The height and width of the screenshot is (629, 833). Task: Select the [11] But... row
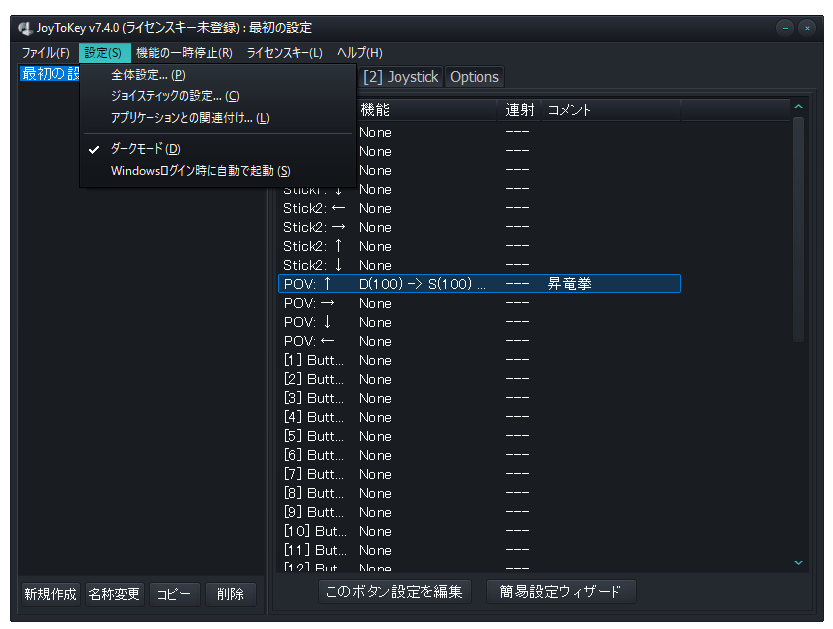[479, 550]
